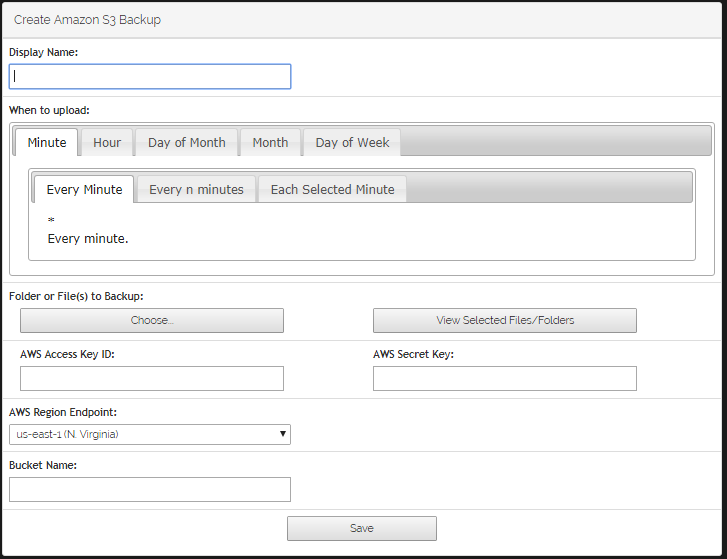
Task: Expand the AWS Region Endpoint dropdown
Action: pyautogui.click(x=150, y=434)
